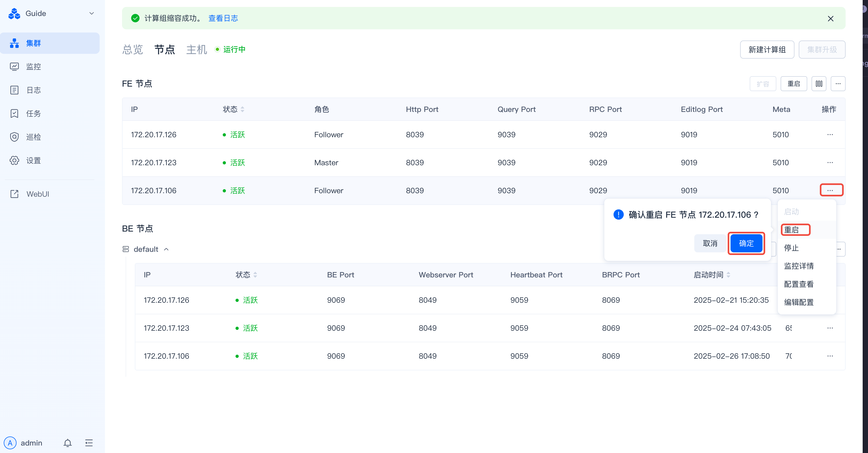Open 设置 settings in sidebar

coord(50,160)
